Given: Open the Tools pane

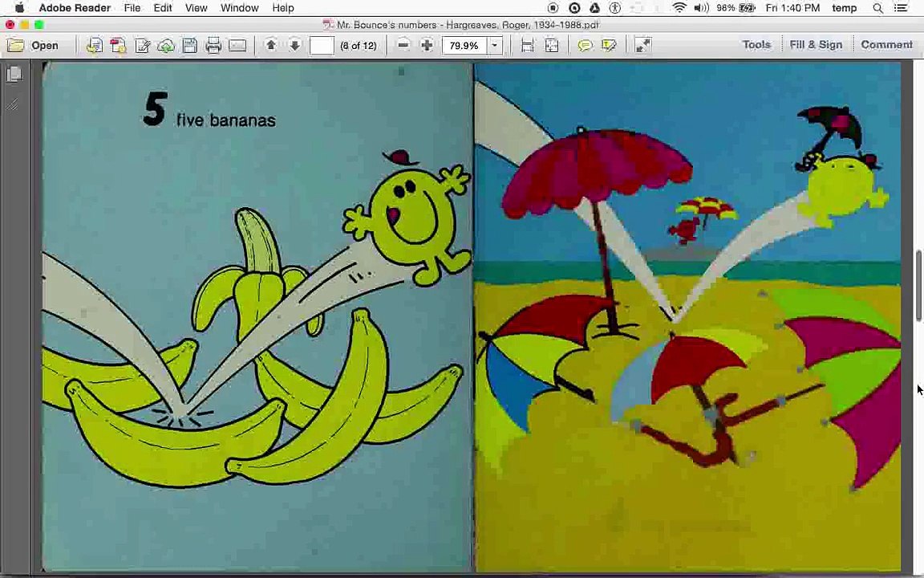Looking at the screenshot, I should 756,45.
